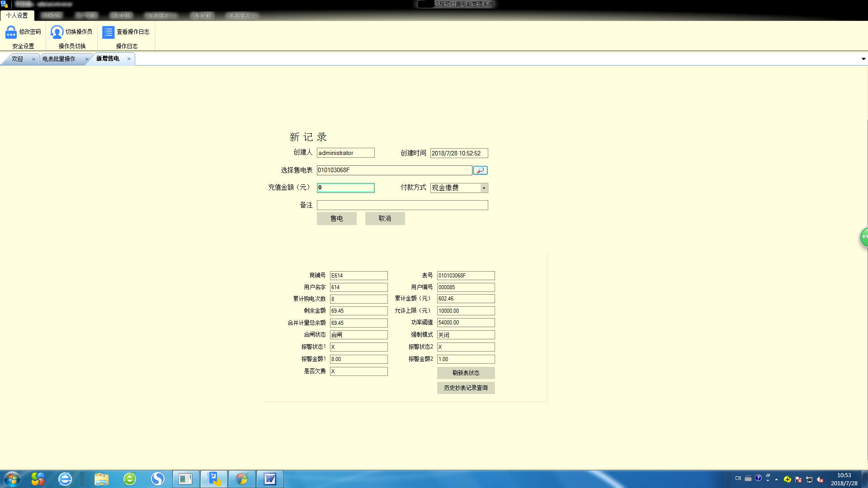Click the green floating circle at right edge
The height and width of the screenshot is (488, 868).
click(864, 237)
